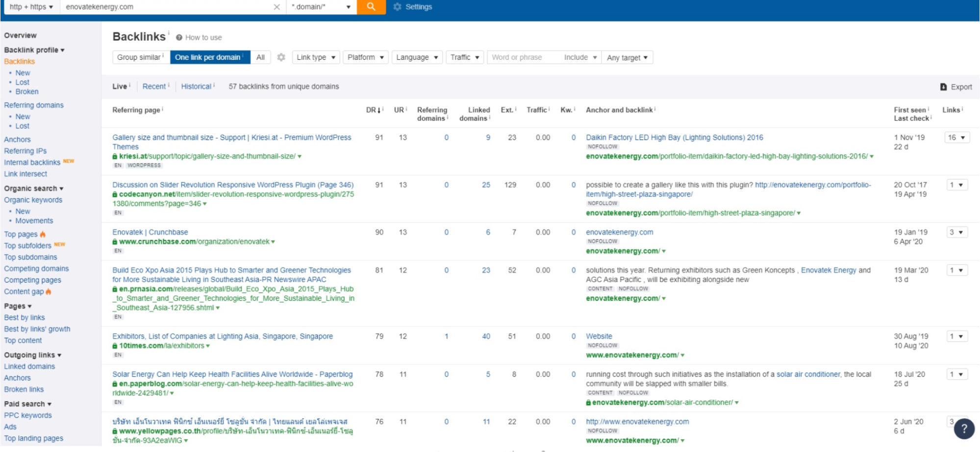Clear the domain input using the X icon

point(277,7)
